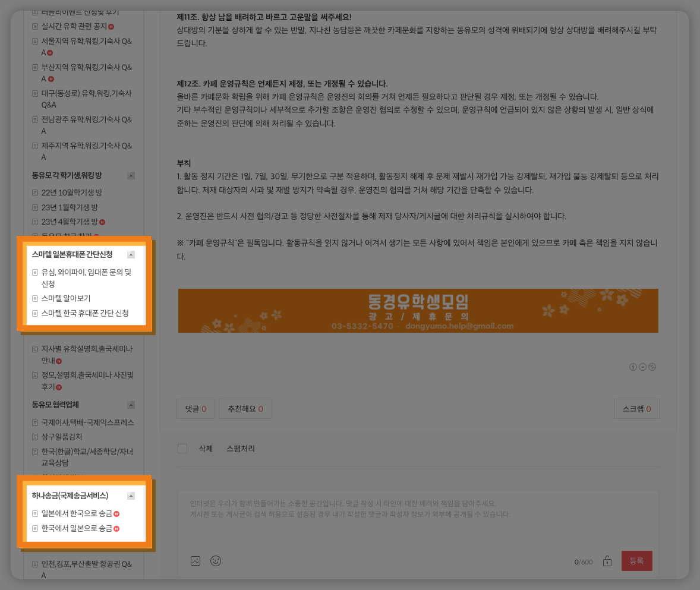Click the board icon beside 실시간 유학 관련 공지
Viewport: 700px width, 590px height.
click(x=35, y=26)
